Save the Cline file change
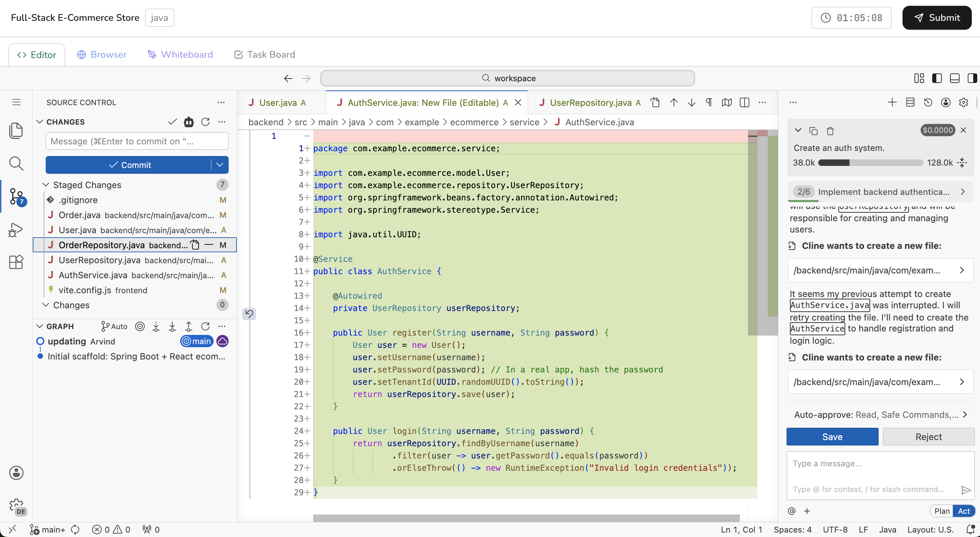Screen dimensions: 980x537 tap(832, 437)
